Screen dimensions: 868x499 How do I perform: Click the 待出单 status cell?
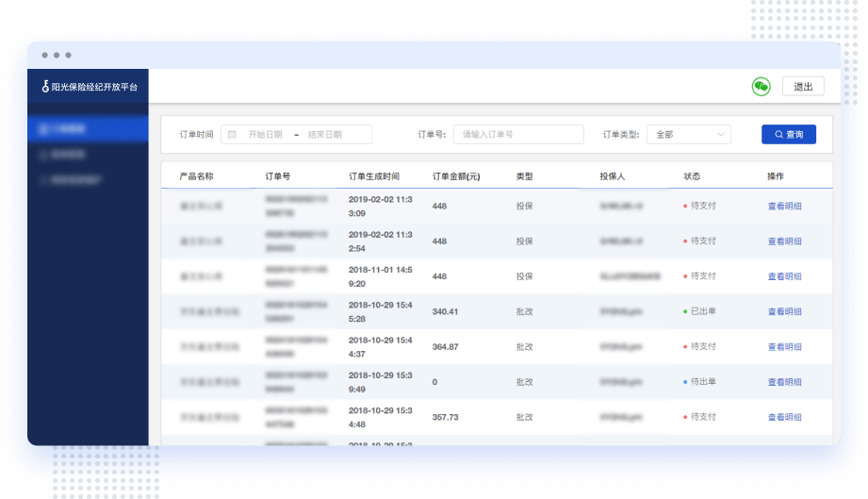click(699, 382)
